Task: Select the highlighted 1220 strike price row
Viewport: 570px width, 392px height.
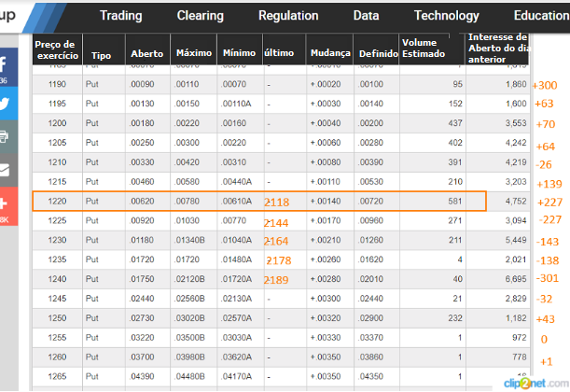Action: tap(258, 201)
